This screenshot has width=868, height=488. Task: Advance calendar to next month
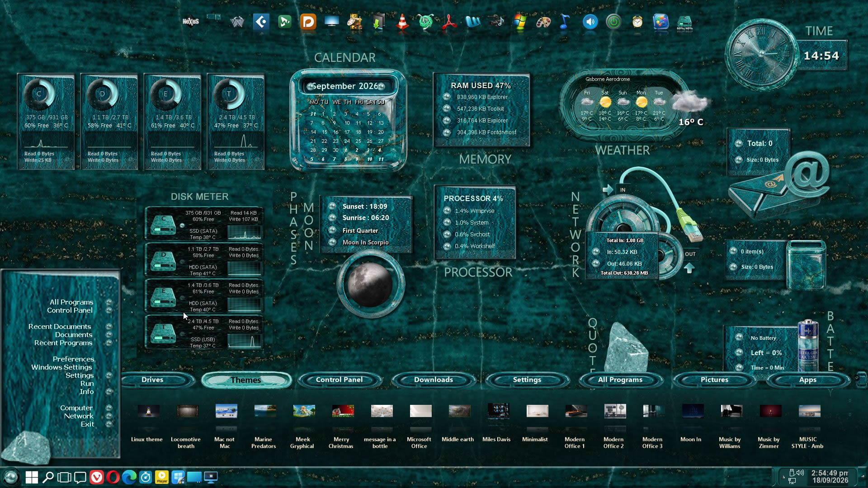[382, 86]
